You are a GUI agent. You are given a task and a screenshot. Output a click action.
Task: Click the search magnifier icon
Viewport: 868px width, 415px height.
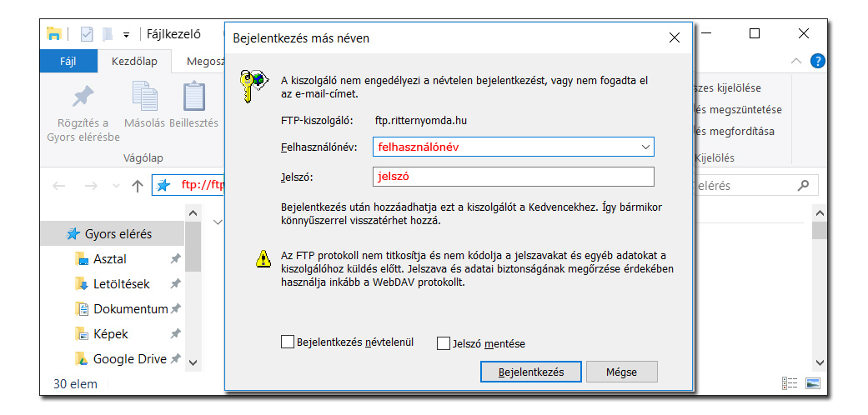click(803, 185)
